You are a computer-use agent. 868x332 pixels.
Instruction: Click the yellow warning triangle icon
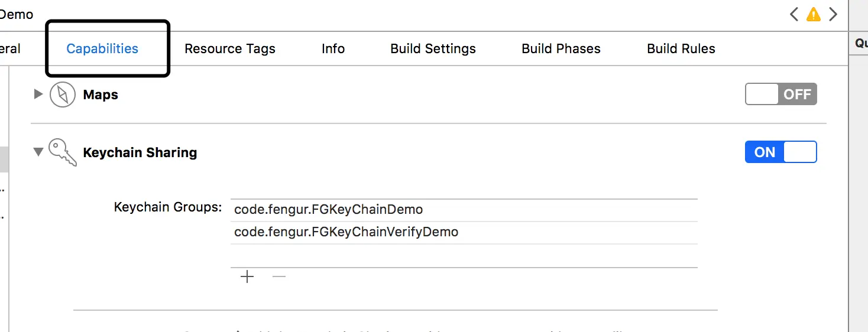[x=814, y=14]
